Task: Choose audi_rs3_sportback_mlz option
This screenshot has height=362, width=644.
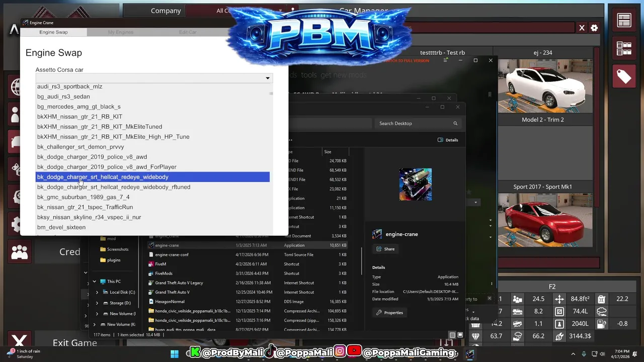Action: click(152, 86)
